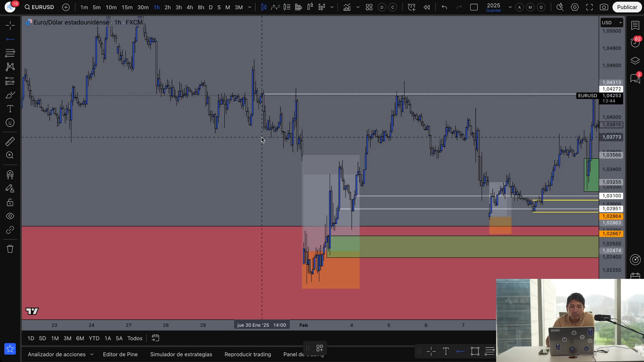Open the alerts panel with 82 badge
The width and height of the screenshot is (644, 362).
coord(635,42)
